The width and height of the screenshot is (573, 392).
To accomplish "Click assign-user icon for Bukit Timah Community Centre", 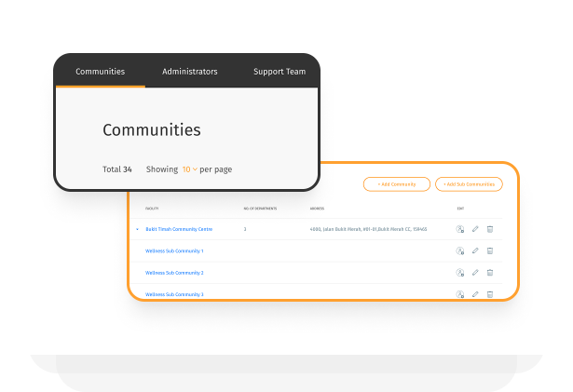I will [459, 229].
